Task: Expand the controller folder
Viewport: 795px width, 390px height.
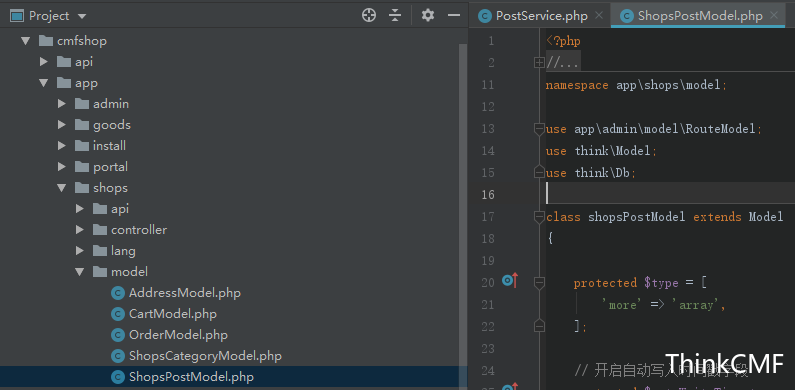Action: (80, 230)
